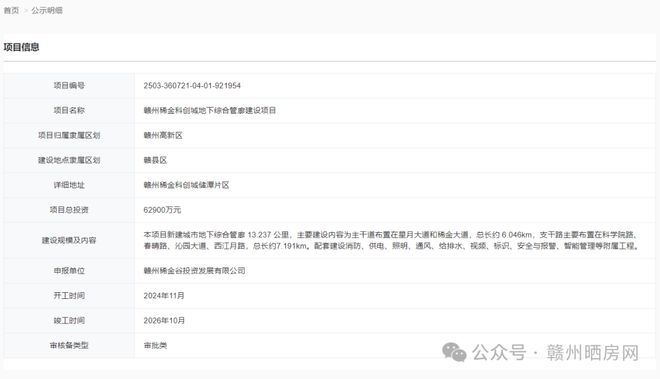
Task: Select the 项目信息 section heading
Action: coord(21,47)
